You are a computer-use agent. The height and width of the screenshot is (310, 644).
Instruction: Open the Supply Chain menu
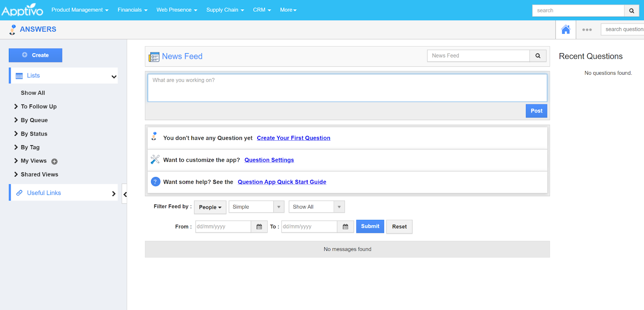pyautogui.click(x=225, y=10)
